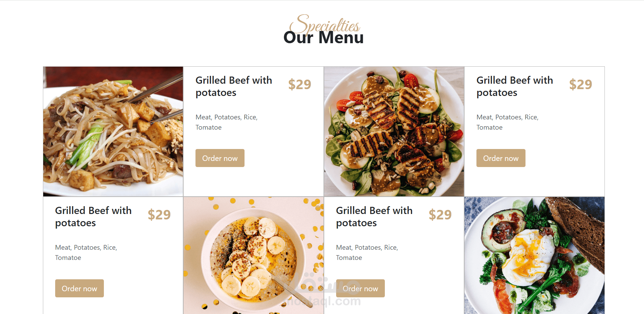Open the grilled halloumi salad photo
The height and width of the screenshot is (314, 644).
pos(394,131)
